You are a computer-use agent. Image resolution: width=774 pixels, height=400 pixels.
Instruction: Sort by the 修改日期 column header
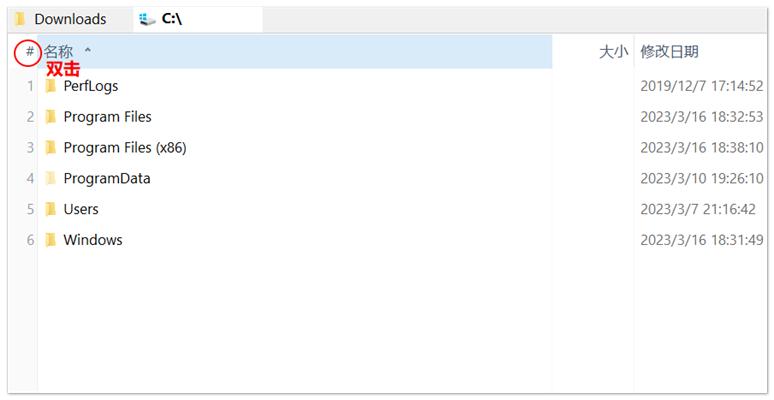point(669,52)
